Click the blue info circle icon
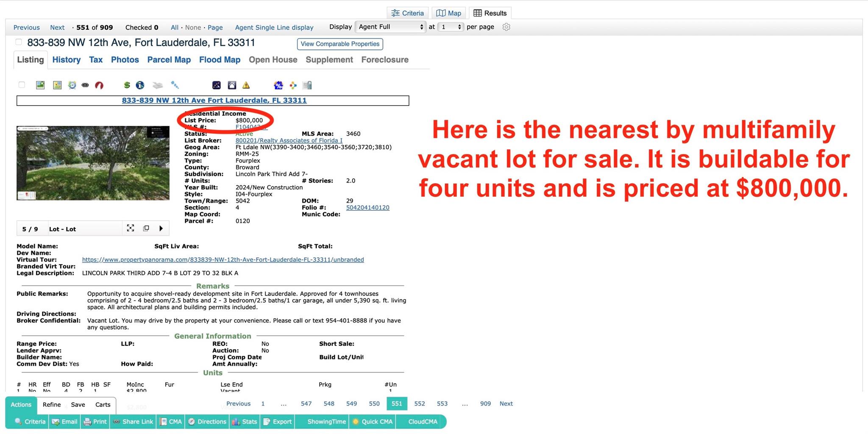This screenshot has width=868, height=434. (140, 85)
